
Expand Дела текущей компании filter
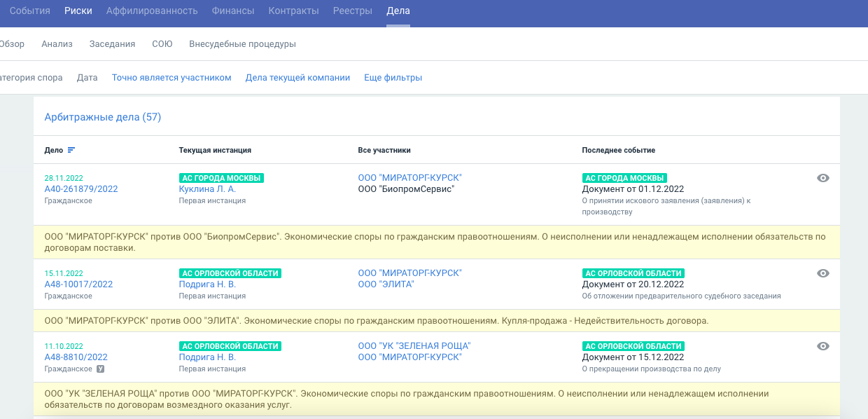(297, 78)
